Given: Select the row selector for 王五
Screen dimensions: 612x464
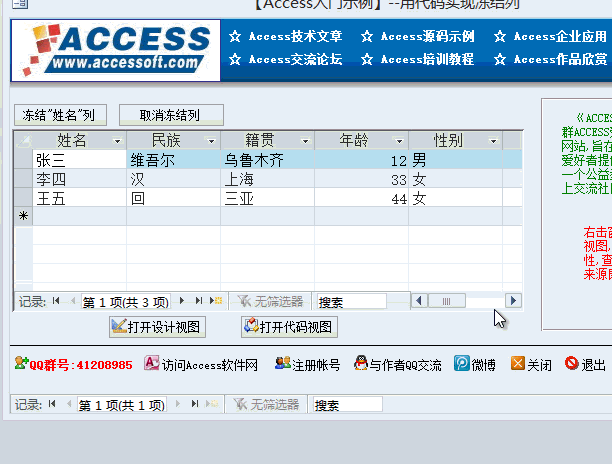Looking at the screenshot, I should [23, 198].
